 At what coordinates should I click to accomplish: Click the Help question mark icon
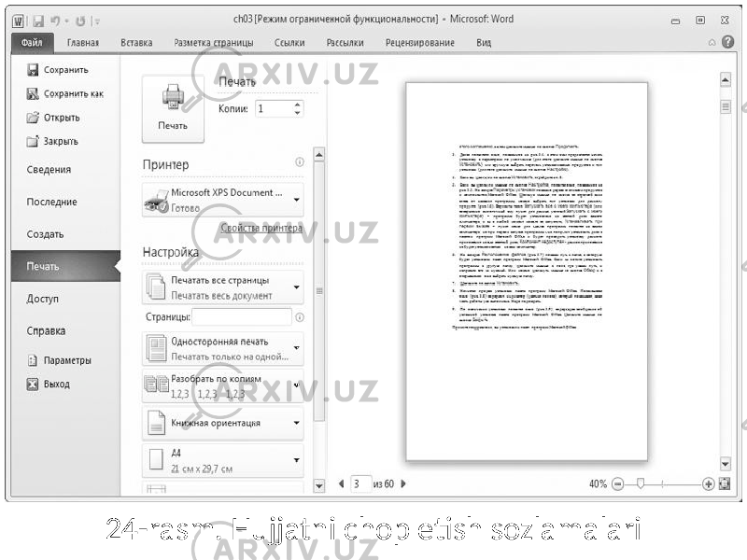(728, 42)
